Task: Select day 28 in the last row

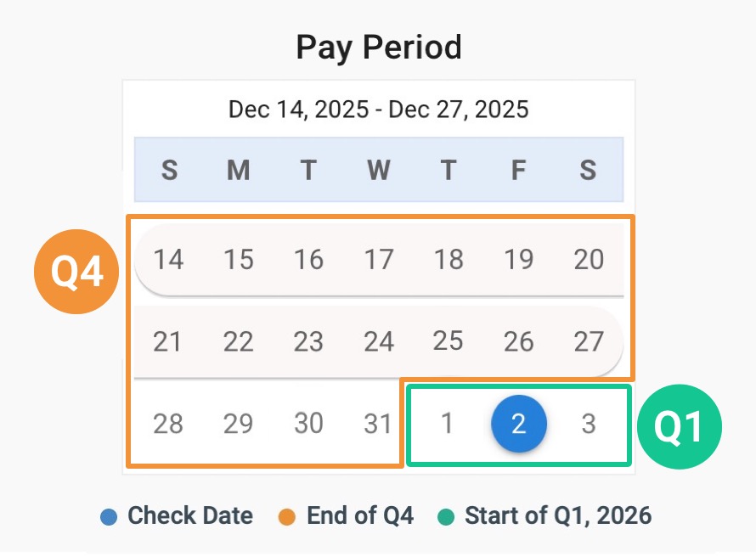Action: [x=168, y=423]
